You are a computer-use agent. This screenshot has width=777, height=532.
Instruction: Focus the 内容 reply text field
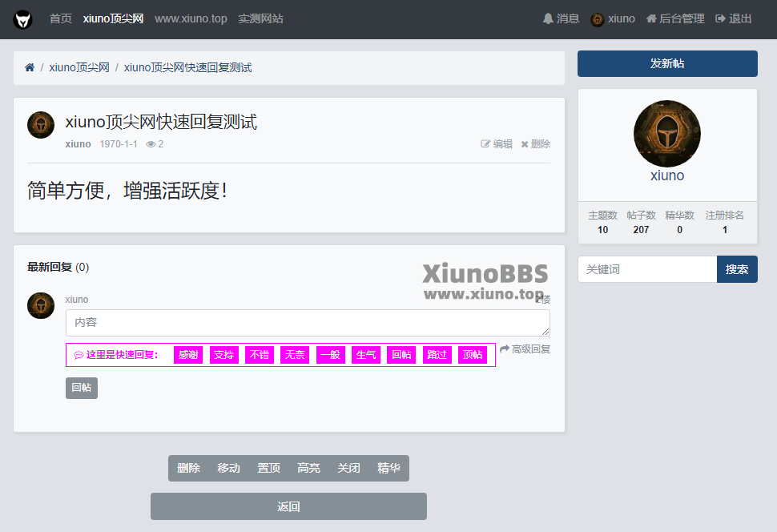point(308,323)
